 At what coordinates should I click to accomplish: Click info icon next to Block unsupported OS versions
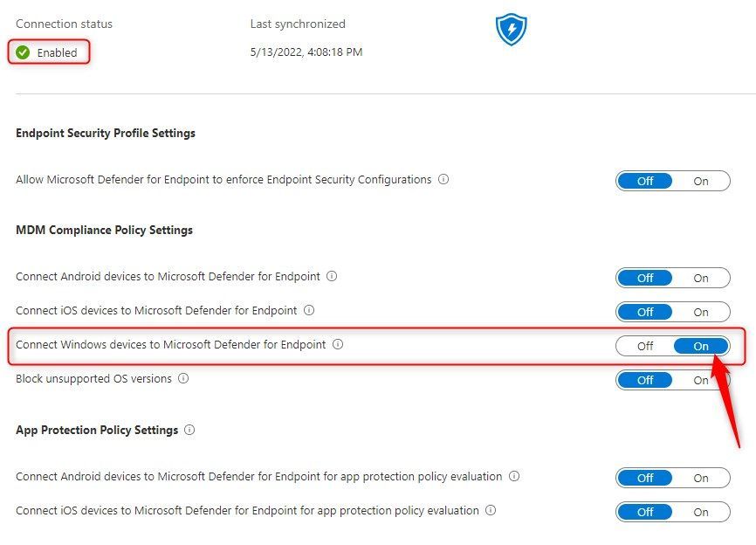pyautogui.click(x=182, y=378)
